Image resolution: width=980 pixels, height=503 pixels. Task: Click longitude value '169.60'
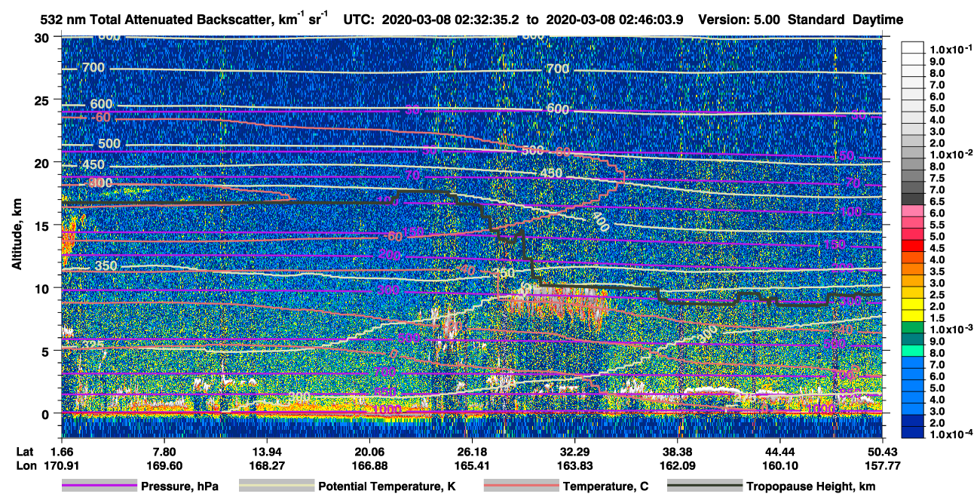pos(164,465)
